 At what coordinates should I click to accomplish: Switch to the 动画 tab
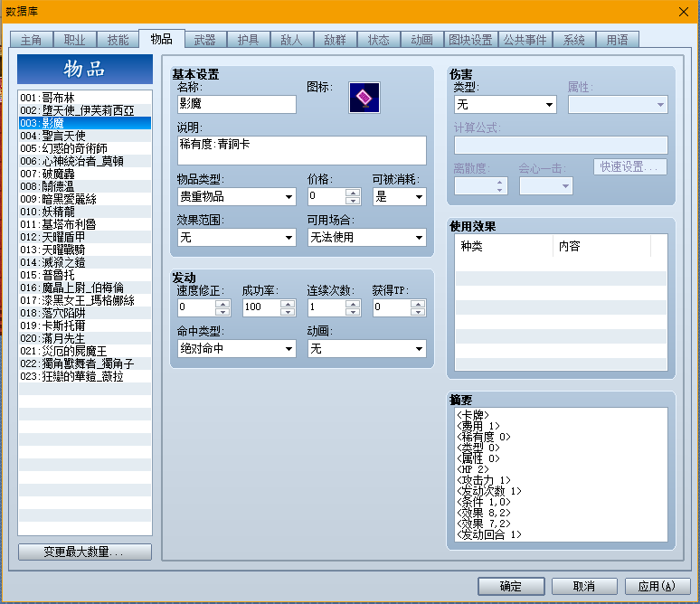421,40
